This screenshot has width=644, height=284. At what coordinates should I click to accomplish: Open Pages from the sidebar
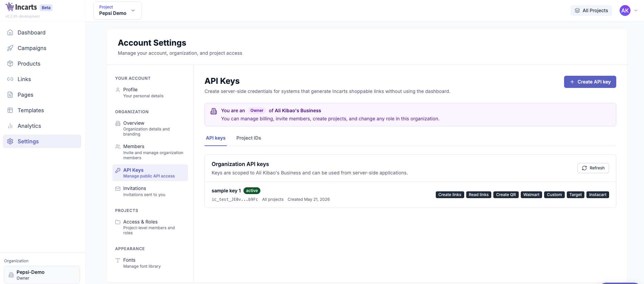coord(42,95)
